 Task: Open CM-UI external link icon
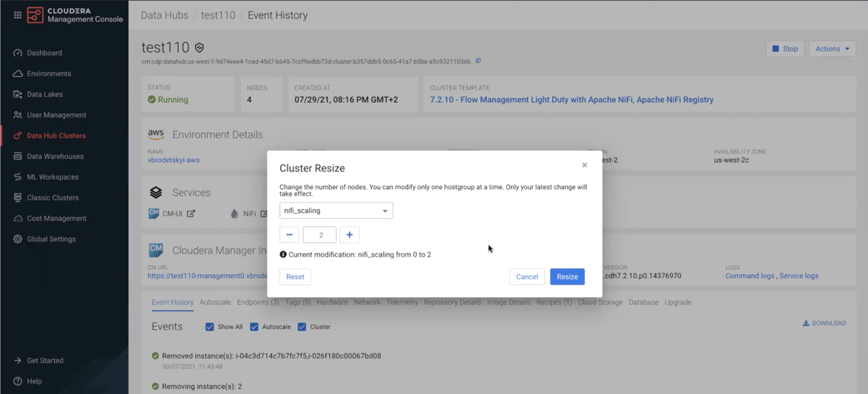tap(191, 214)
